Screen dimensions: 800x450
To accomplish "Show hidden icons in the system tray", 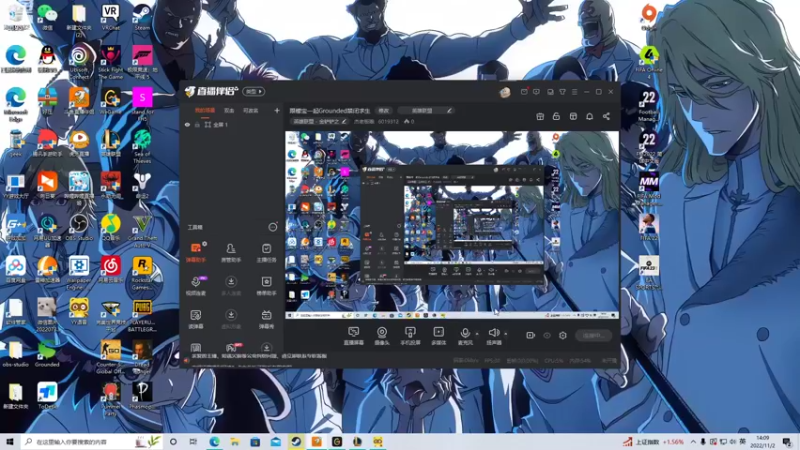I will coord(693,442).
